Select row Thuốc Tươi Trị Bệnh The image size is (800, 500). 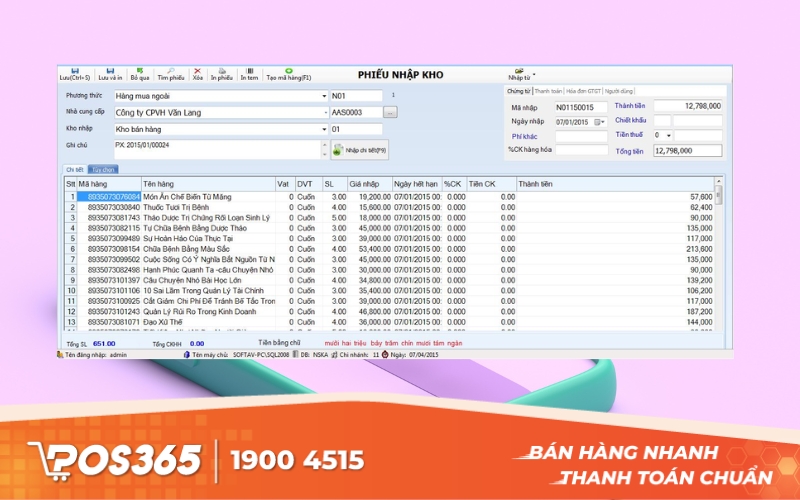(x=389, y=207)
